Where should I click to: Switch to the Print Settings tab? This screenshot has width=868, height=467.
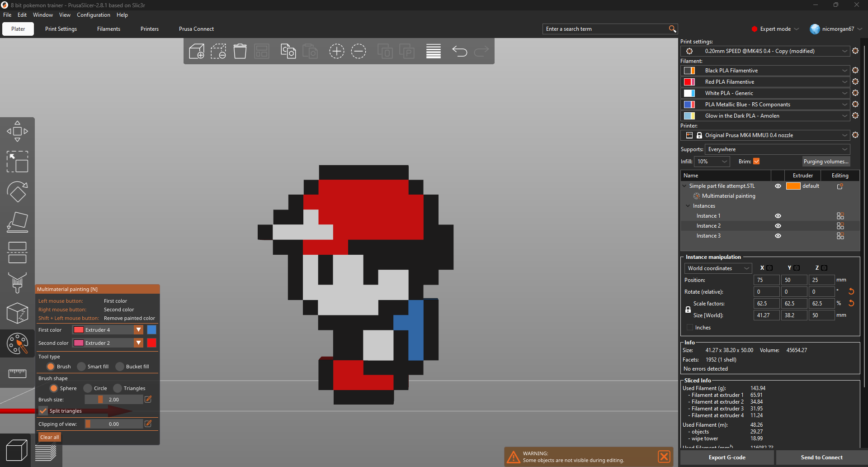pyautogui.click(x=61, y=29)
